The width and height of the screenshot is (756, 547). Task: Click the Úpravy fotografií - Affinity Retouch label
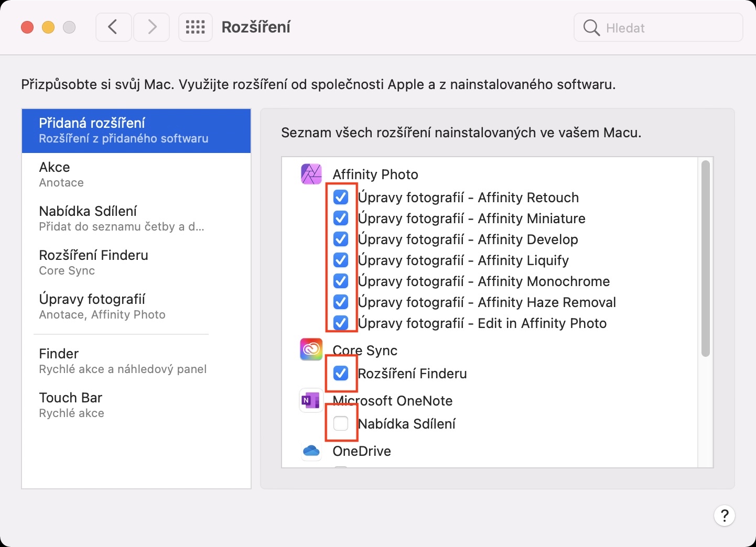coord(468,198)
